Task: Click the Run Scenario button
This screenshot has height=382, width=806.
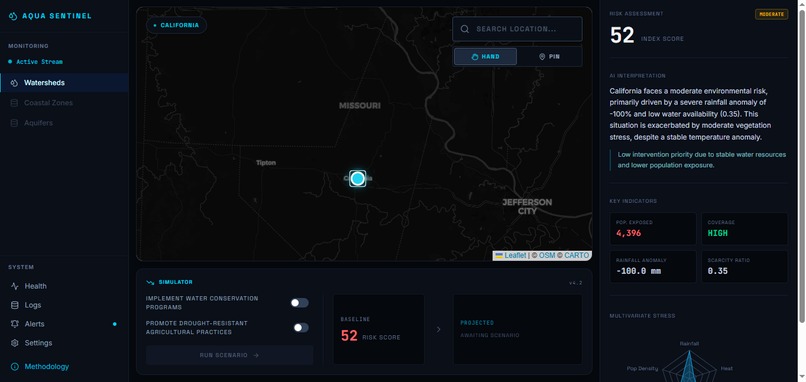Action: point(229,355)
